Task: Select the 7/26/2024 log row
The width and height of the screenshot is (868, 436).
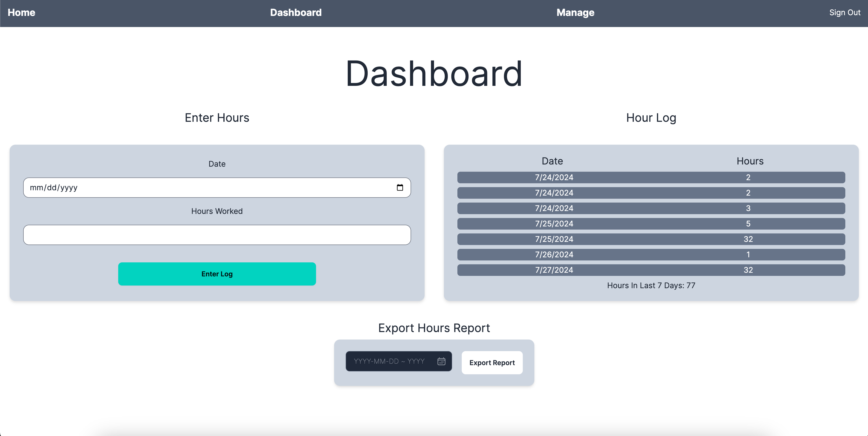Action: [x=651, y=255]
